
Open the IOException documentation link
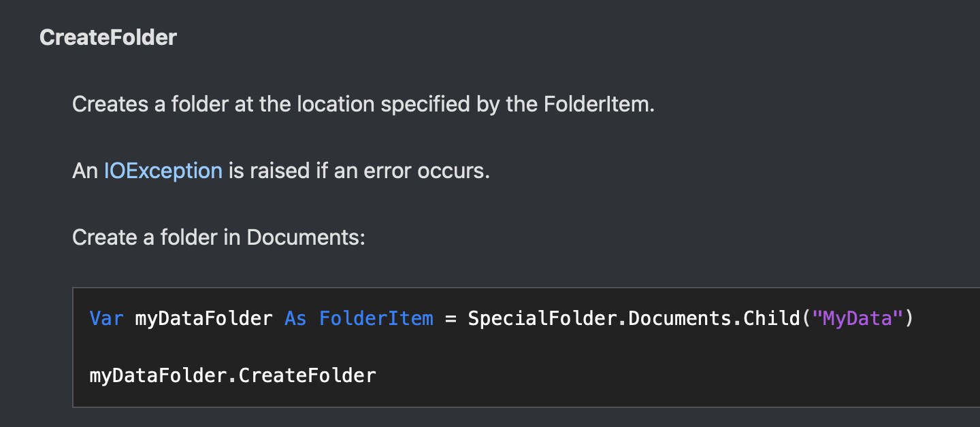pyautogui.click(x=163, y=171)
